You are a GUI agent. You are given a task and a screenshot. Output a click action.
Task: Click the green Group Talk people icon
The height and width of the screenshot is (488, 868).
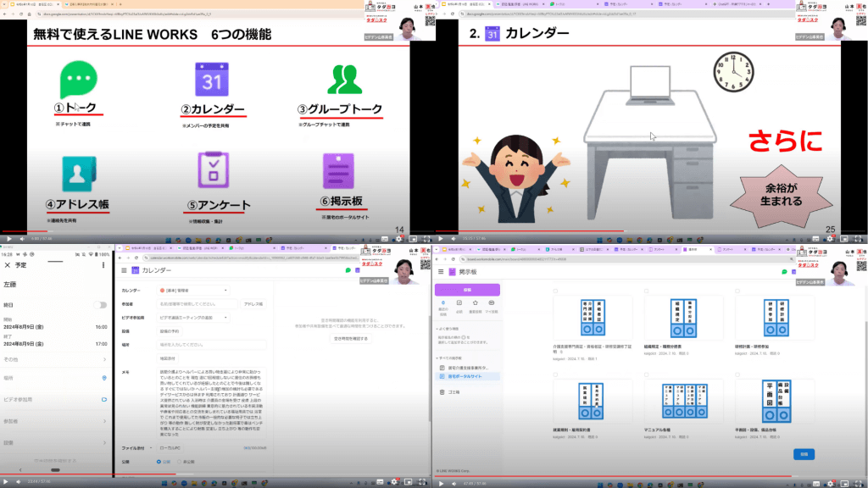[344, 80]
